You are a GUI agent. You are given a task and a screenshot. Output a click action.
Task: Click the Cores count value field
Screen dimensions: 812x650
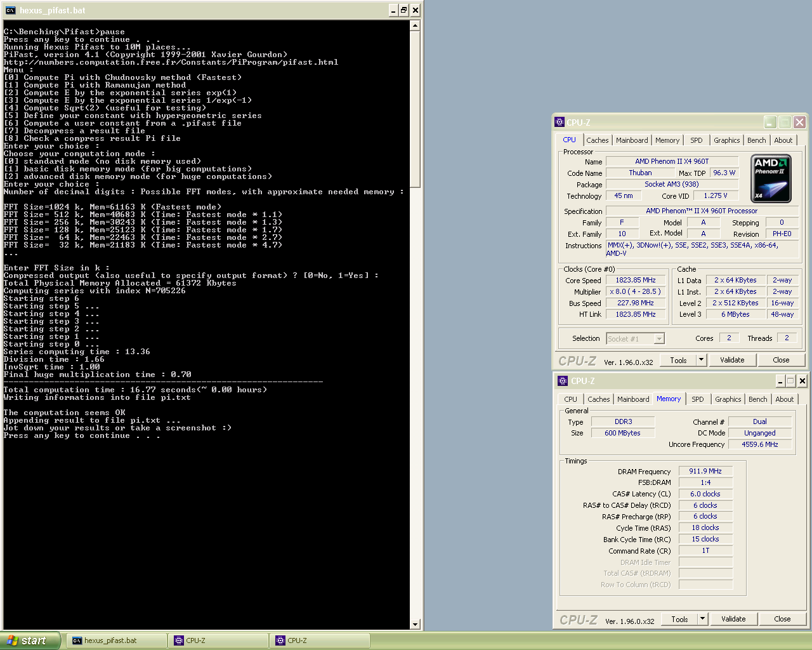tap(729, 338)
